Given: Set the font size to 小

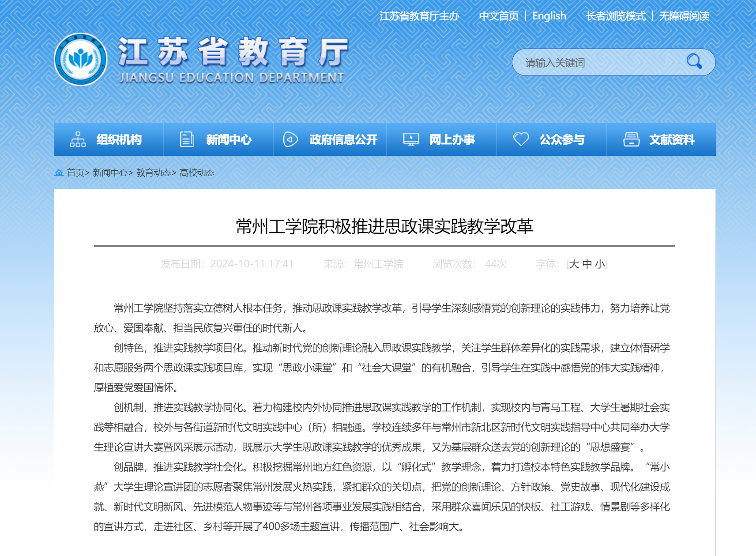Looking at the screenshot, I should [x=600, y=264].
